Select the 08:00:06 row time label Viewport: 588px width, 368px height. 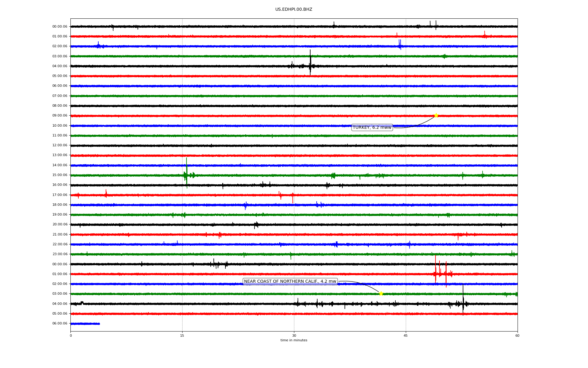(x=60, y=105)
